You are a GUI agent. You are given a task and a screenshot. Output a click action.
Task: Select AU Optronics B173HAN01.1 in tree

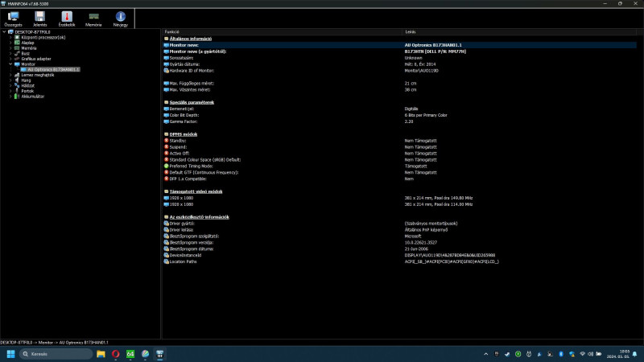tap(53, 69)
